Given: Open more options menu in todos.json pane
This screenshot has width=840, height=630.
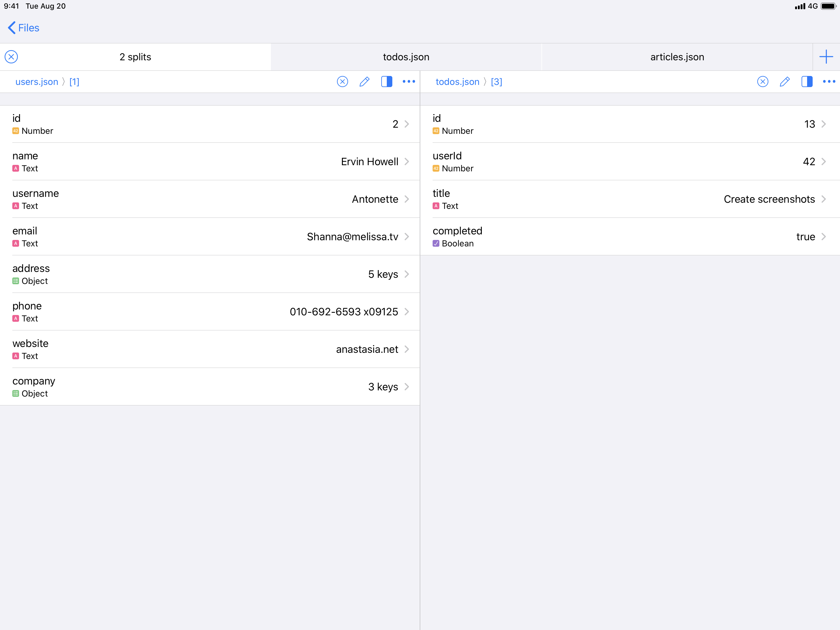Looking at the screenshot, I should tap(829, 82).
